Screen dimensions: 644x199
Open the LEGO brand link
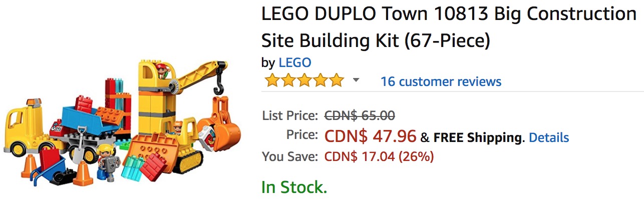coord(295,63)
